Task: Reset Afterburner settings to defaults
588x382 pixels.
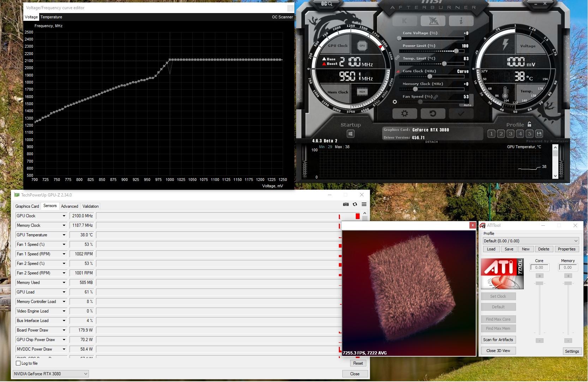Action: [433, 114]
